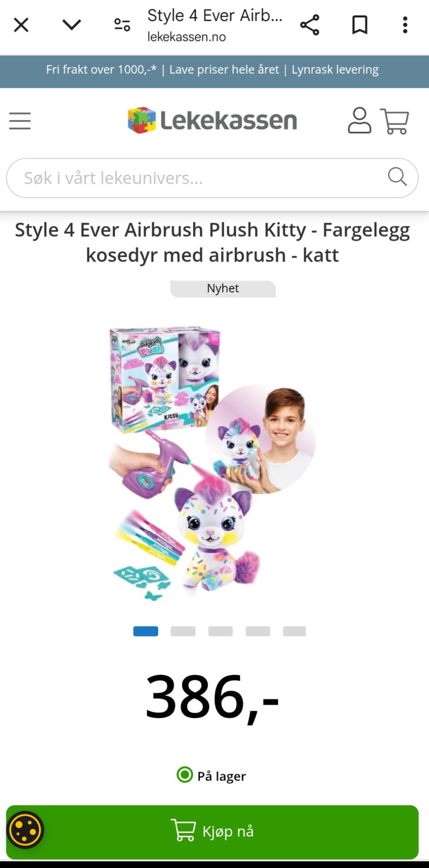Open cookie settings round icon
This screenshot has width=429, height=868.
(x=25, y=830)
